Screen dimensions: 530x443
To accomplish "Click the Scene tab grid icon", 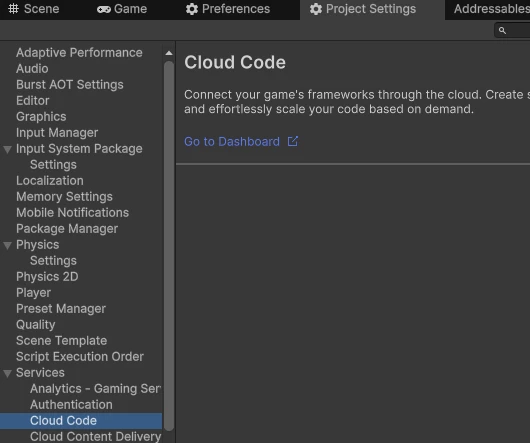I will click(x=14, y=9).
